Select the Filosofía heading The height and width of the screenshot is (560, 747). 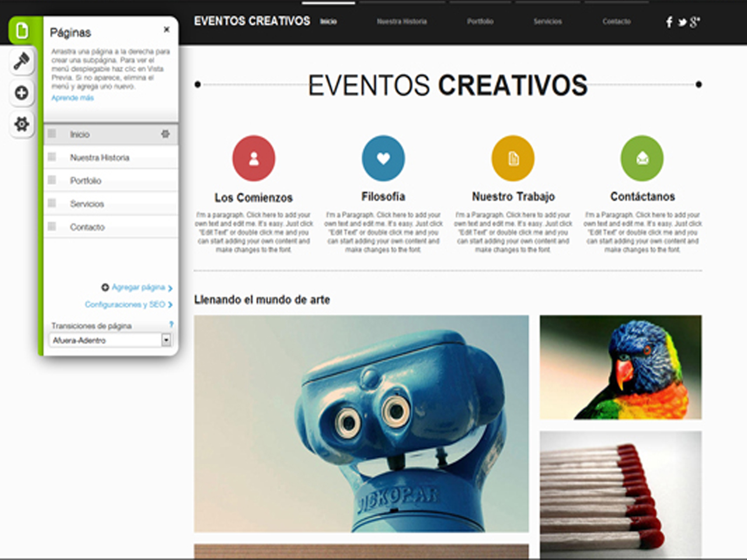coord(383,197)
